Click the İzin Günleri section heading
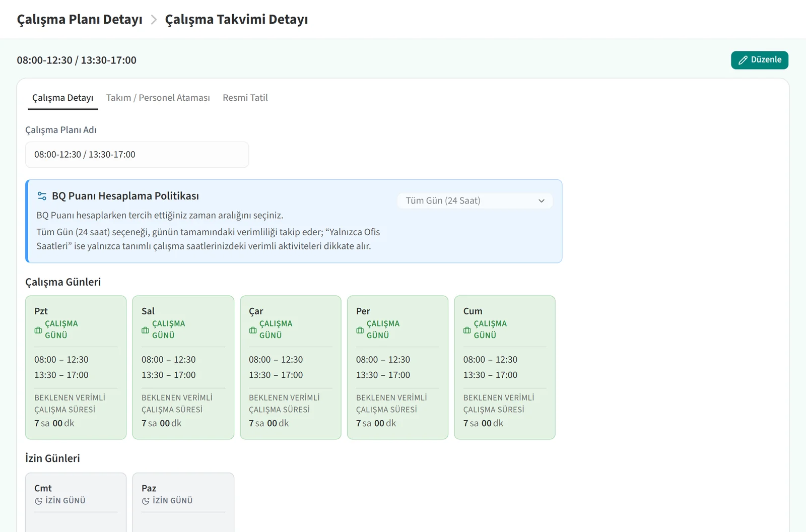This screenshot has width=806, height=532. pyautogui.click(x=53, y=458)
